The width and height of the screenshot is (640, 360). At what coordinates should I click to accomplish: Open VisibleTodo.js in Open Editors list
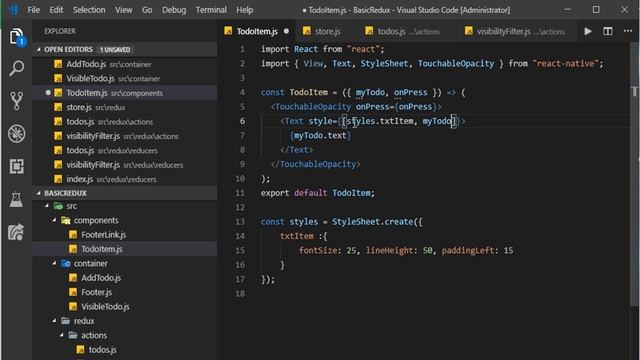point(124,78)
